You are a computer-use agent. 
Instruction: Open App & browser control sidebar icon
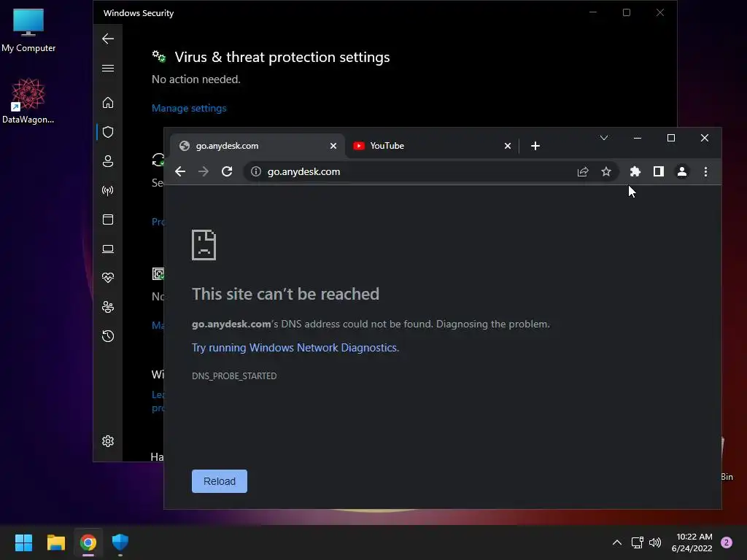click(108, 219)
